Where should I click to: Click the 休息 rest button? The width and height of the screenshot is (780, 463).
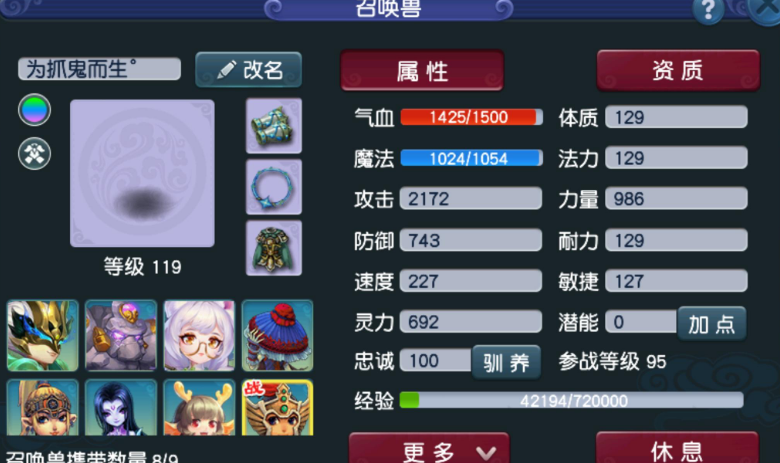678,448
